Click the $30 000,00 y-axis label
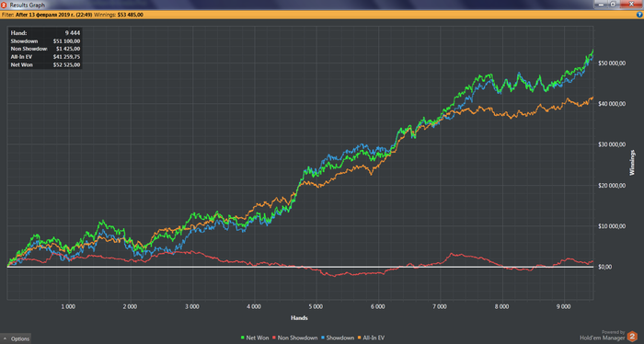The height and width of the screenshot is (344, 644). tap(612, 144)
